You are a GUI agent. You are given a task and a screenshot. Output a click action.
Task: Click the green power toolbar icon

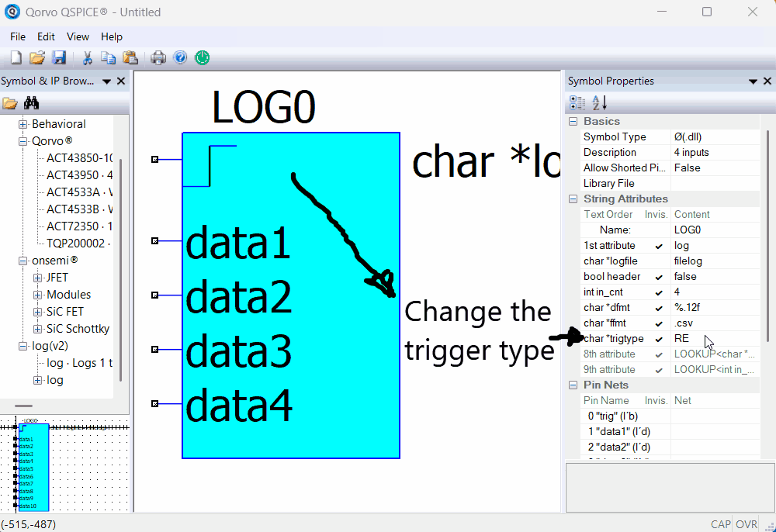[x=203, y=58]
